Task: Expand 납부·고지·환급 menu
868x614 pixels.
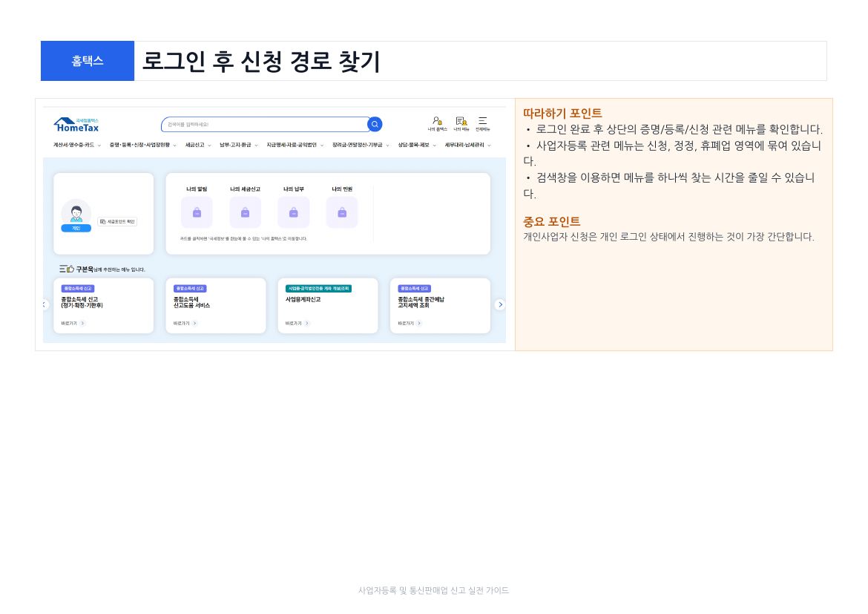Action: 239,146
